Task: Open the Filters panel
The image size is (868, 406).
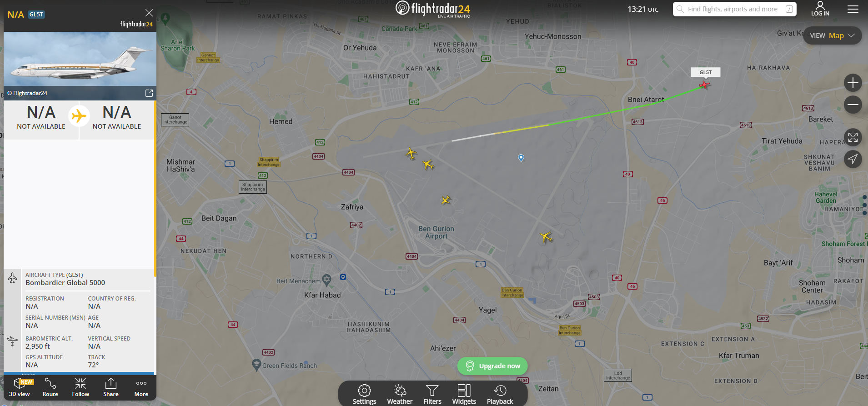Action: [x=432, y=394]
